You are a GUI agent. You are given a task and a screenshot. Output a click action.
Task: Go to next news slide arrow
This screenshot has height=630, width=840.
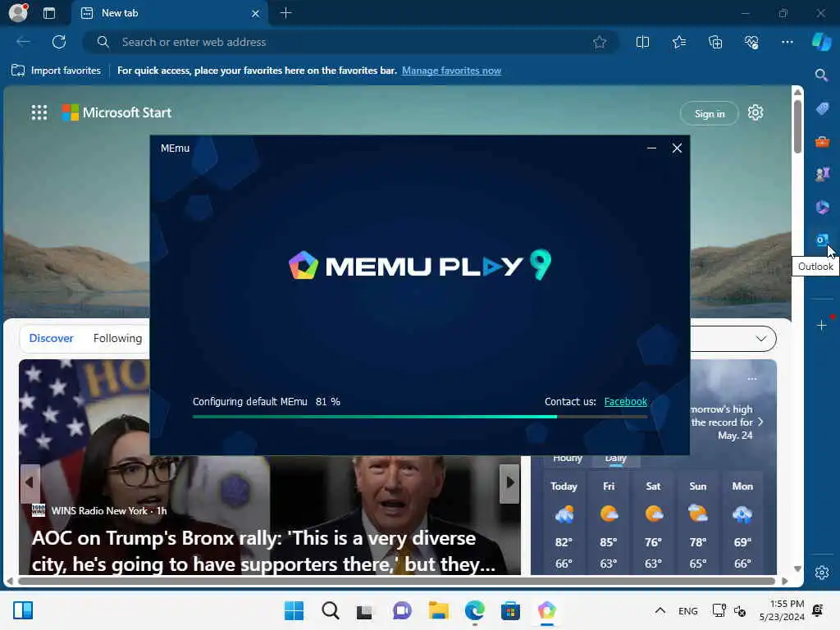(x=509, y=482)
